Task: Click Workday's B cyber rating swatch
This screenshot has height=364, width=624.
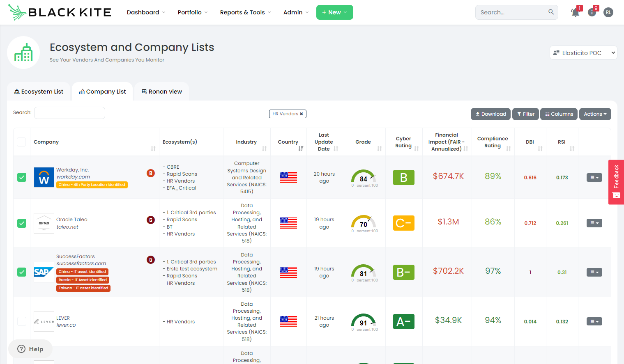Action: click(404, 177)
